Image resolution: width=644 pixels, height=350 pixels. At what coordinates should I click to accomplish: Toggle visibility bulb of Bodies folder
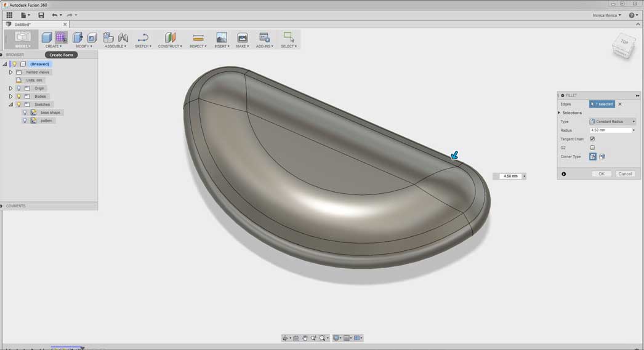(x=18, y=97)
